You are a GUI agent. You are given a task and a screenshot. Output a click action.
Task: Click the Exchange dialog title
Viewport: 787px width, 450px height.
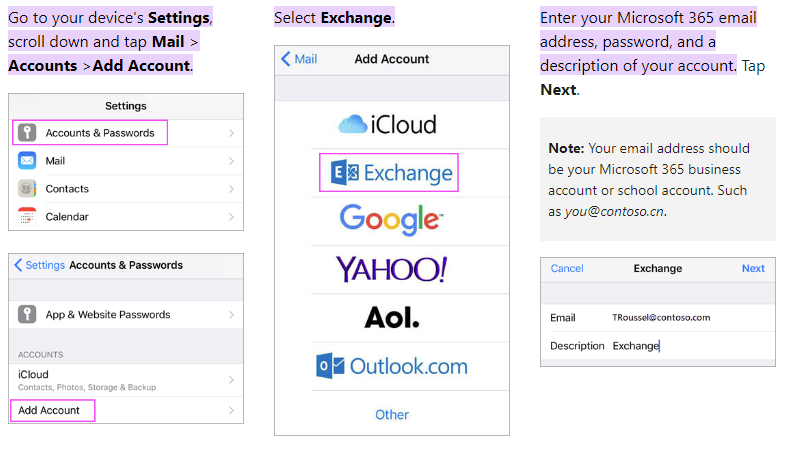click(x=658, y=268)
